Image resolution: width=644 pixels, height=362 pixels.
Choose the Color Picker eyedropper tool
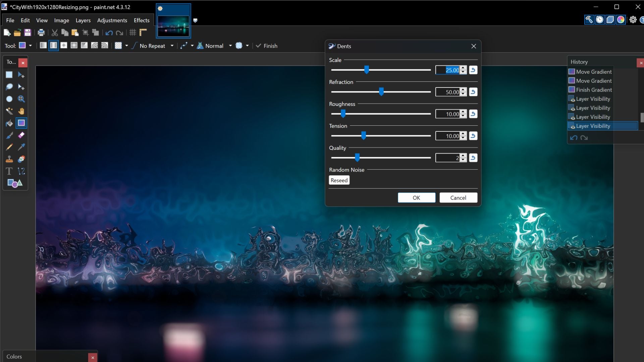tap(21, 147)
